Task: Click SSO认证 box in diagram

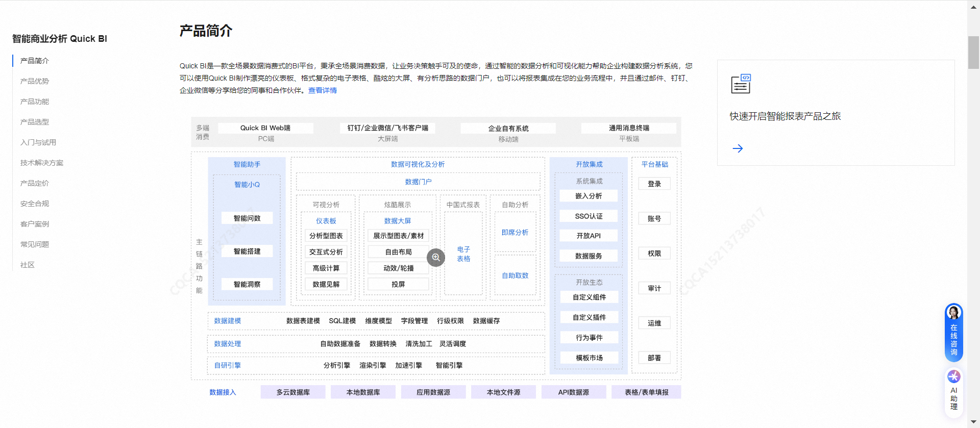Action: pyautogui.click(x=589, y=216)
